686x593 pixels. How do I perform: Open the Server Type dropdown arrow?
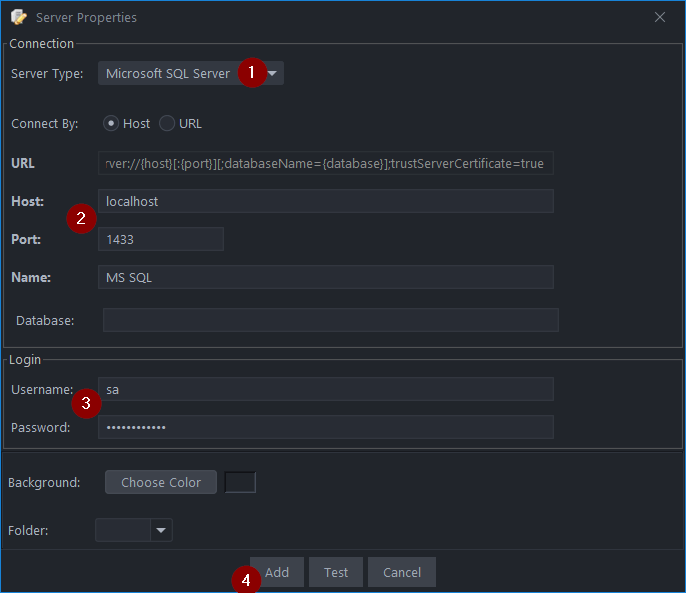pyautogui.click(x=273, y=74)
